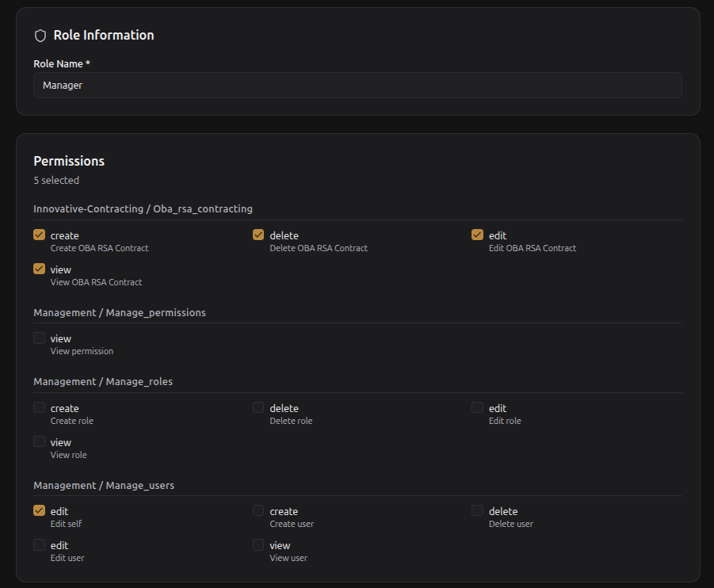
Task: Click the 'Role Name *' field label
Action: (x=62, y=63)
